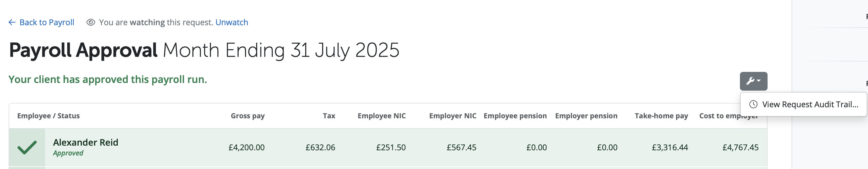Click the eye watching icon
The image size is (868, 169).
[91, 22]
